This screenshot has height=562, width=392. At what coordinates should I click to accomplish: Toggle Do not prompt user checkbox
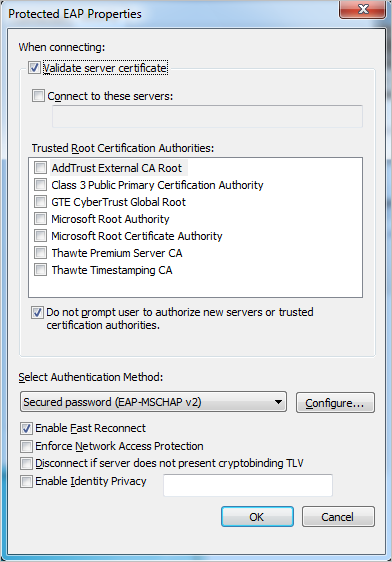coord(37,313)
